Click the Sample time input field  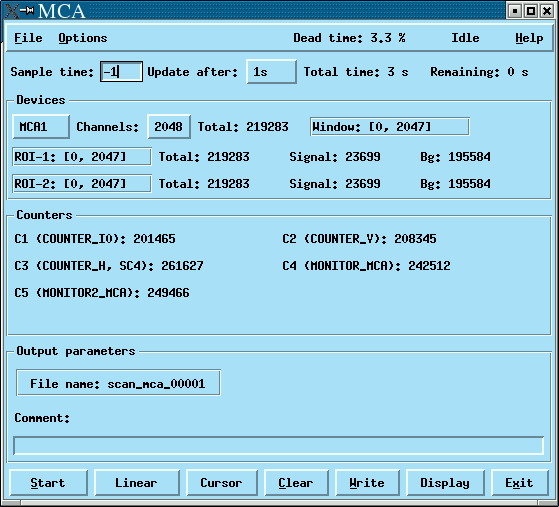point(121,72)
